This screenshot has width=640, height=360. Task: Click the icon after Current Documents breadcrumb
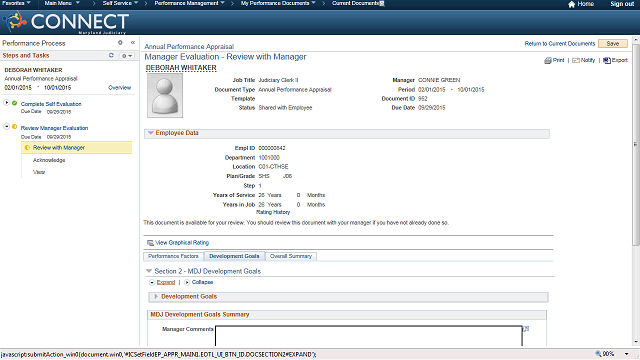[382, 4]
